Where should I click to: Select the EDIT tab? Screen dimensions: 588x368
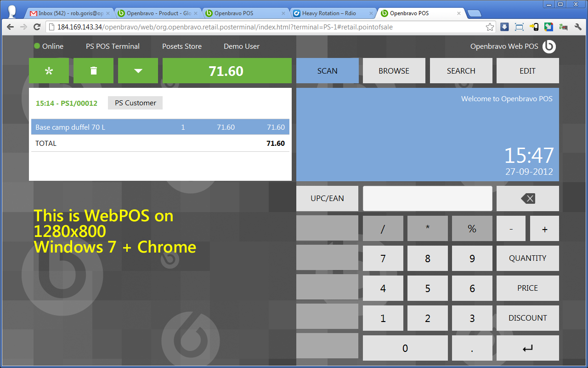coord(528,71)
